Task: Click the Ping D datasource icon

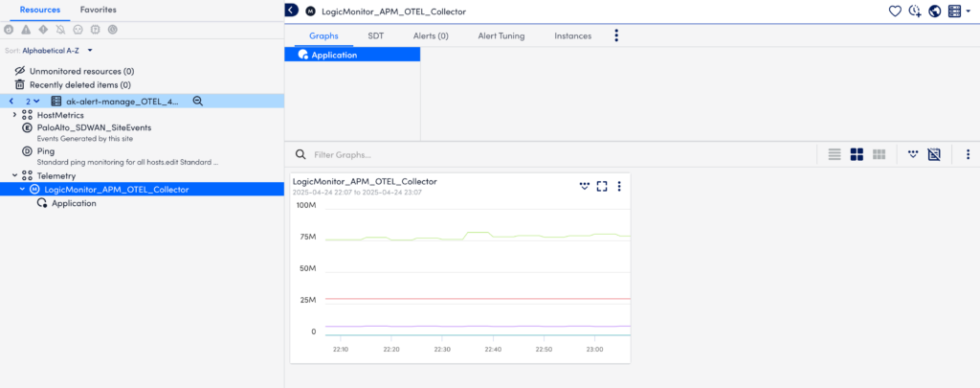Action: [27, 151]
